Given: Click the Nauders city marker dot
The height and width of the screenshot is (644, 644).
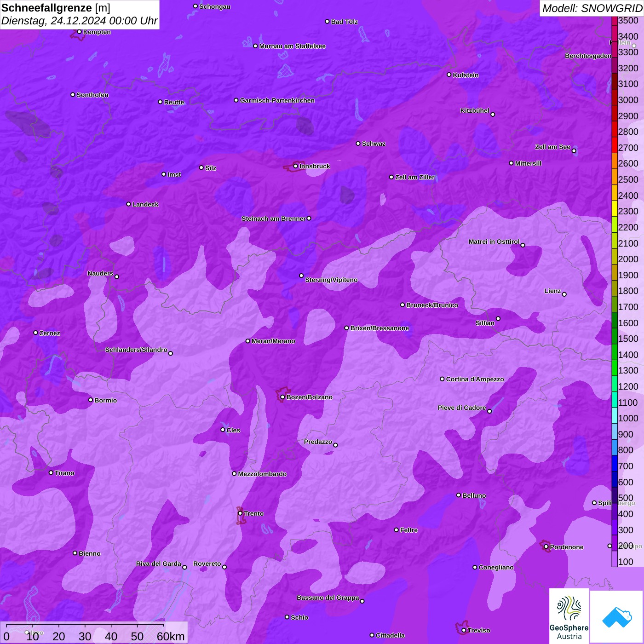Looking at the screenshot, I should click(x=117, y=277).
